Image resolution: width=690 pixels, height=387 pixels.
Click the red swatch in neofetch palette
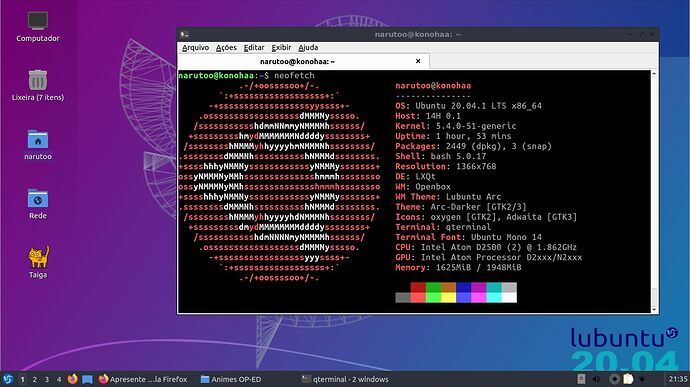pos(418,287)
